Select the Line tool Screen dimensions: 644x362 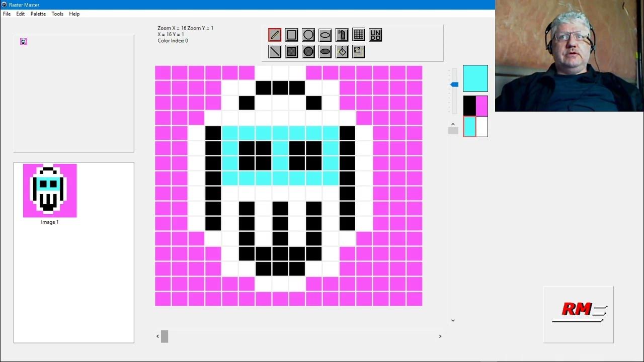[x=275, y=51]
